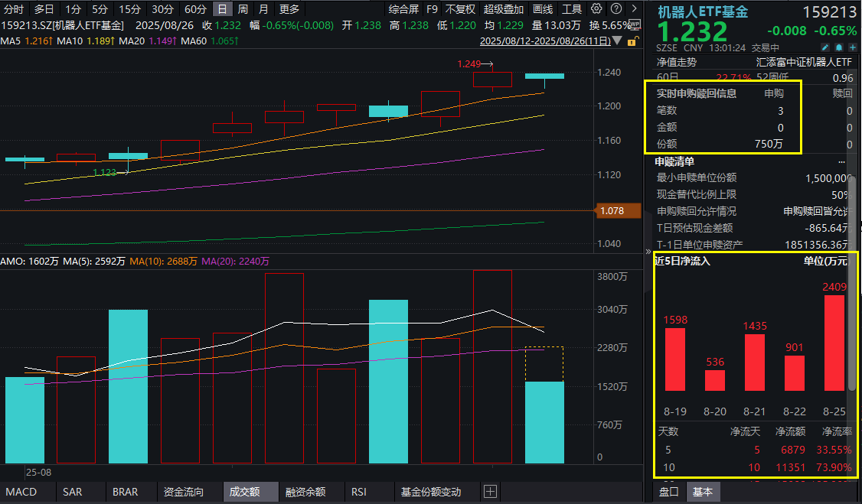Expand the 申赎清单 section via its ellipsis
862x504 pixels.
point(841,161)
